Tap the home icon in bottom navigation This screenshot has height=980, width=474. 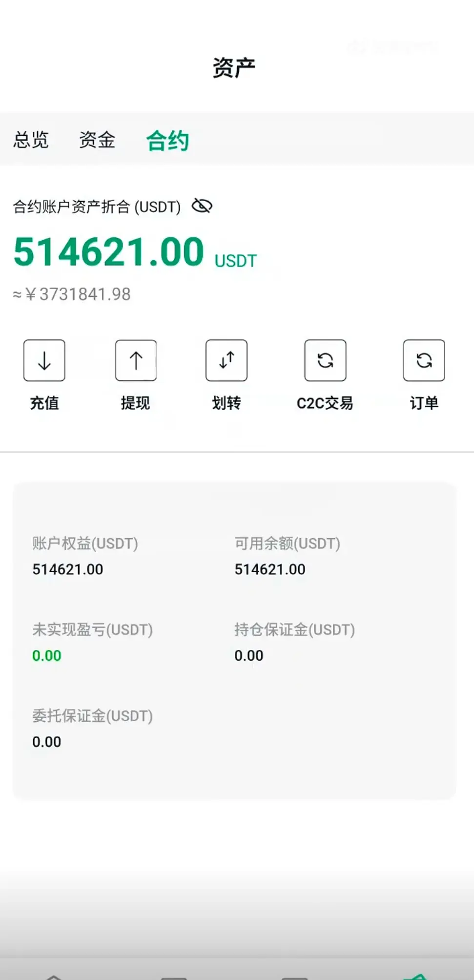pos(54,976)
